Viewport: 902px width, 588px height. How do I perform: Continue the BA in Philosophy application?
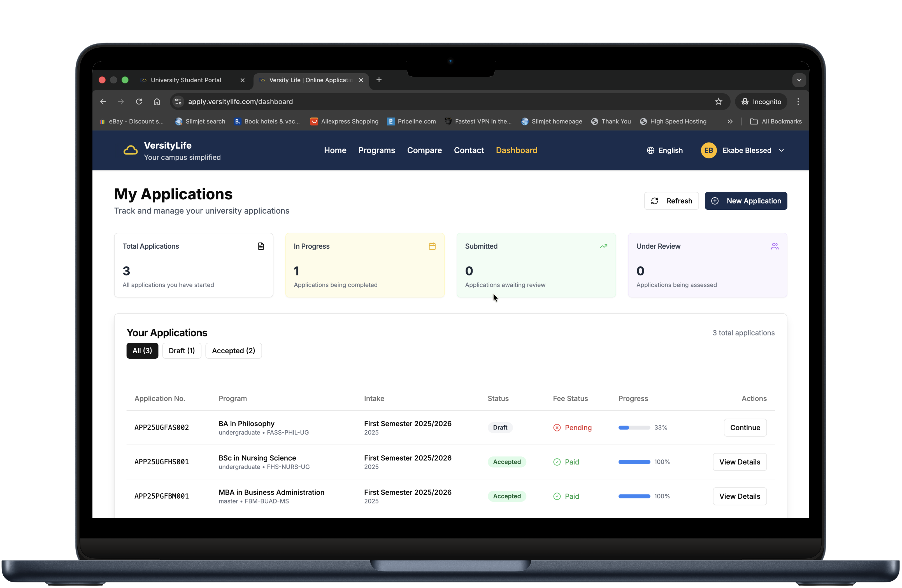tap(745, 427)
